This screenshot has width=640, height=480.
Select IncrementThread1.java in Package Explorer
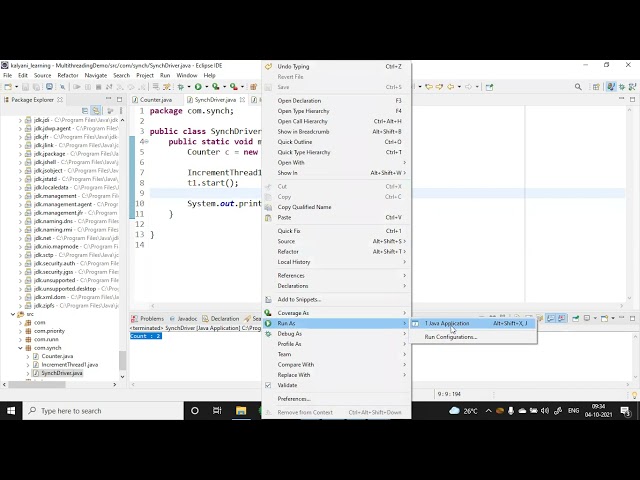[x=69, y=364]
